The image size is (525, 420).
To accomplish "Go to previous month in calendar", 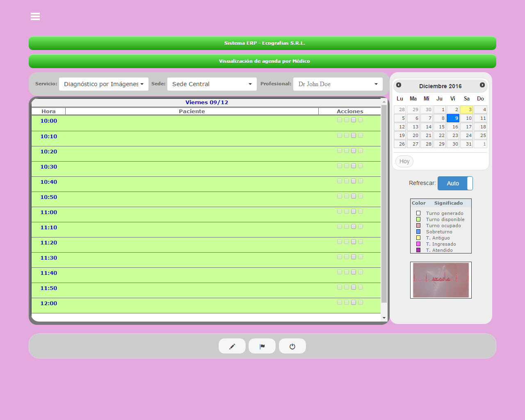I will 399,85.
